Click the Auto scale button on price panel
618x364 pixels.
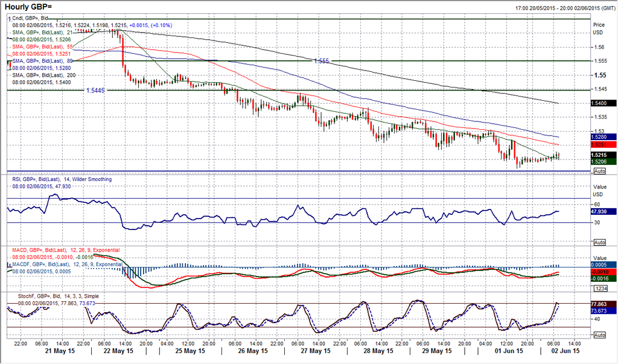coord(599,171)
